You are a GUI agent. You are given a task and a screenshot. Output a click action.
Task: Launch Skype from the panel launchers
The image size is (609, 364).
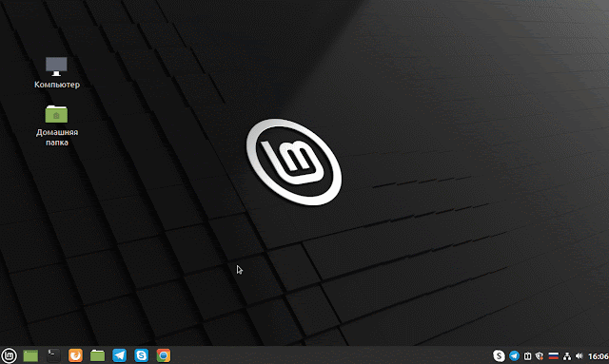click(x=142, y=355)
